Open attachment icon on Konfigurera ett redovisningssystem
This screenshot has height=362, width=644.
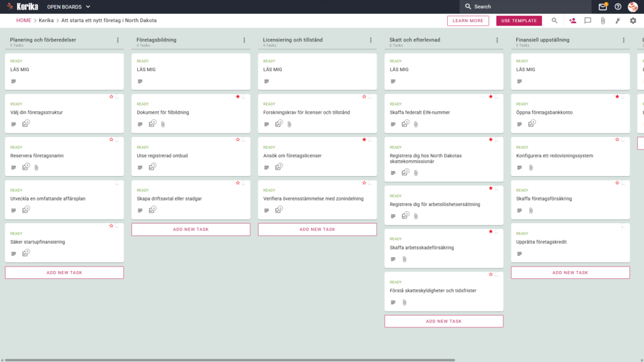531,167
